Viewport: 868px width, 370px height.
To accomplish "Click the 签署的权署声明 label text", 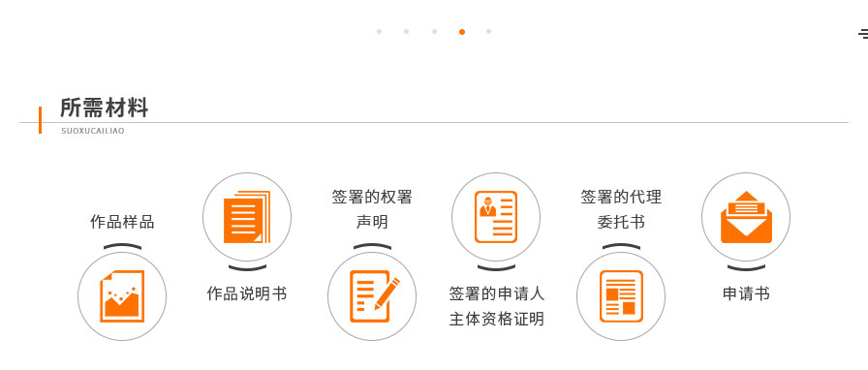I will pyautogui.click(x=372, y=209).
